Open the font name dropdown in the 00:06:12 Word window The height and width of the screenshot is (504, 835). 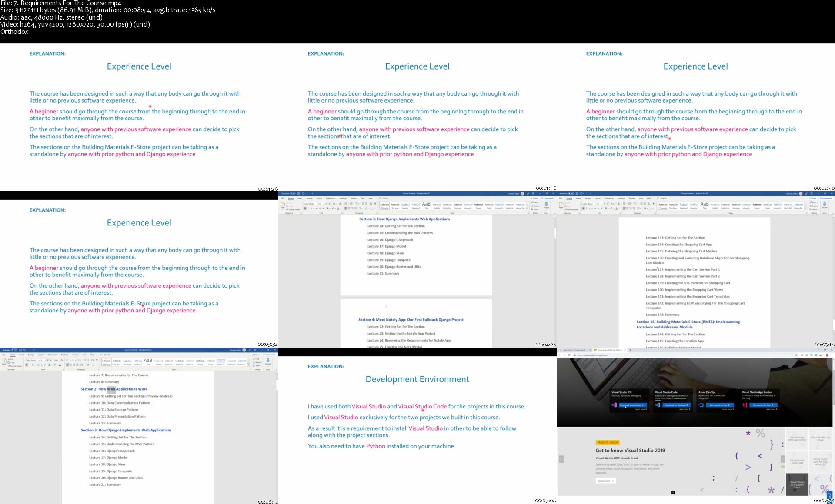pos(39,360)
